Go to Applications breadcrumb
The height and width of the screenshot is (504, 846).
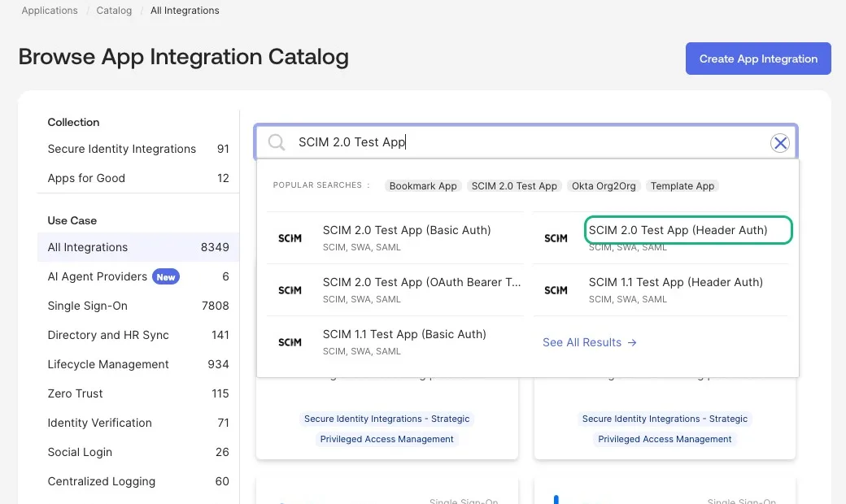tap(50, 11)
